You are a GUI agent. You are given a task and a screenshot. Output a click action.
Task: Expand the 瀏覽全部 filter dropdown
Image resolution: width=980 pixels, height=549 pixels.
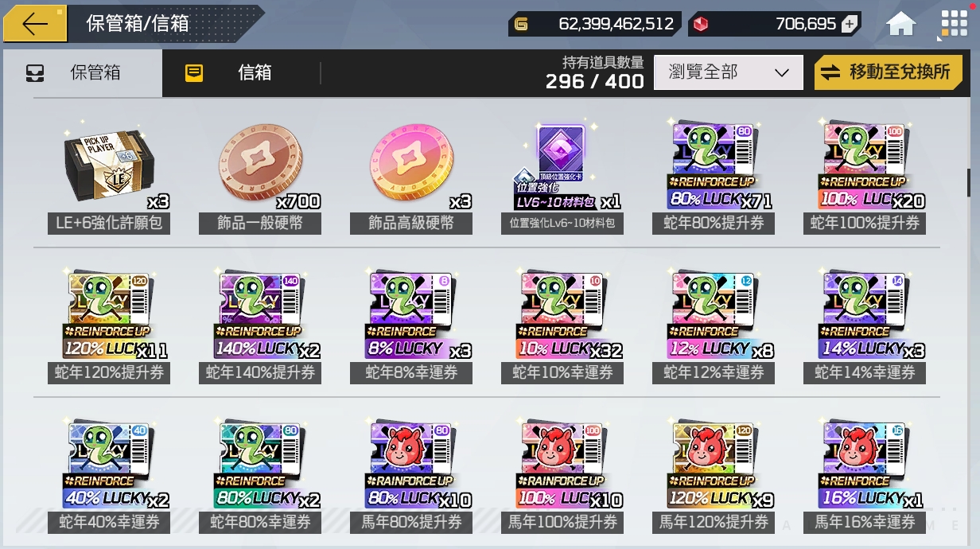point(729,72)
